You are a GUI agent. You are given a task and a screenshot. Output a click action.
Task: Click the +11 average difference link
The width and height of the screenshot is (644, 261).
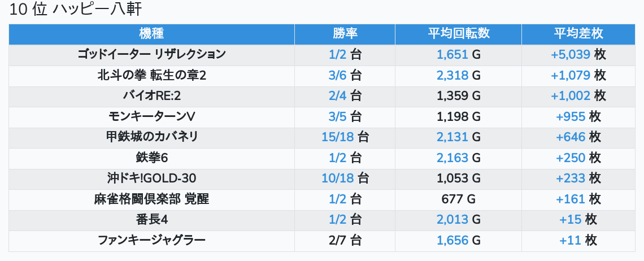[x=570, y=241]
